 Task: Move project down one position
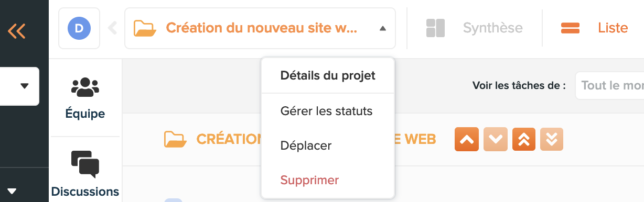(x=495, y=139)
